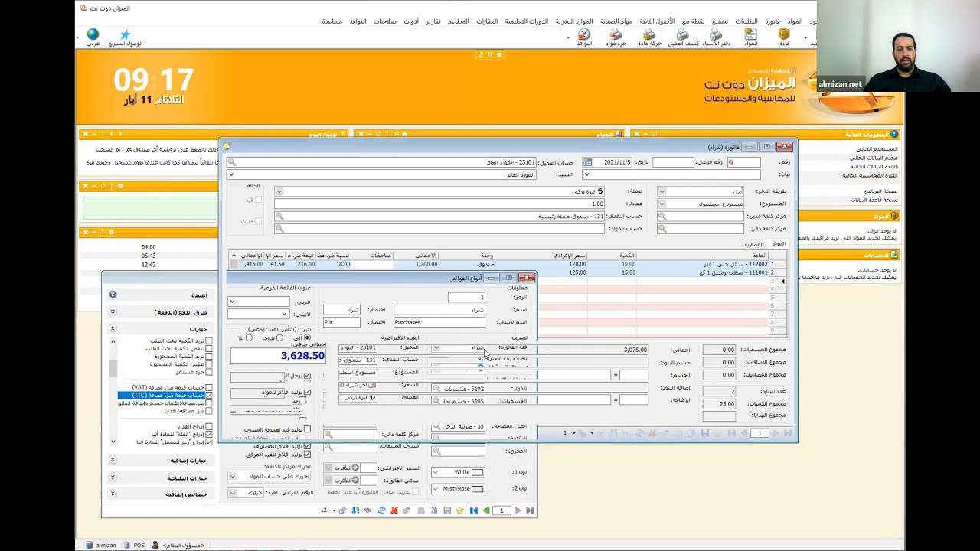Toggle جرد مستمر checkbox

pyautogui.click(x=208, y=372)
